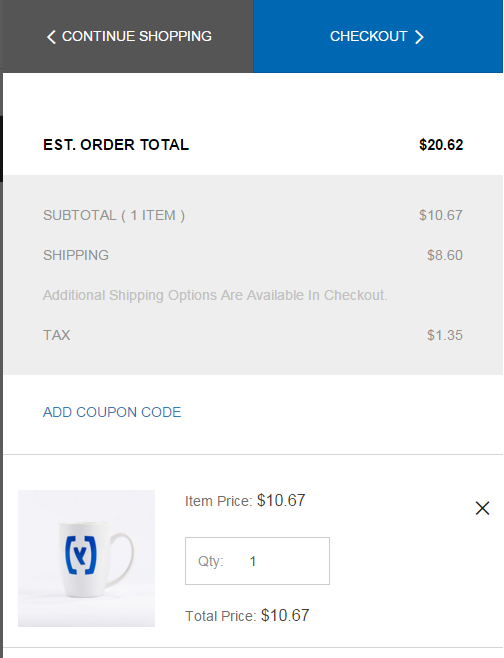Click the Item Price $10.67 text
The height and width of the screenshot is (658, 504).
[245, 501]
